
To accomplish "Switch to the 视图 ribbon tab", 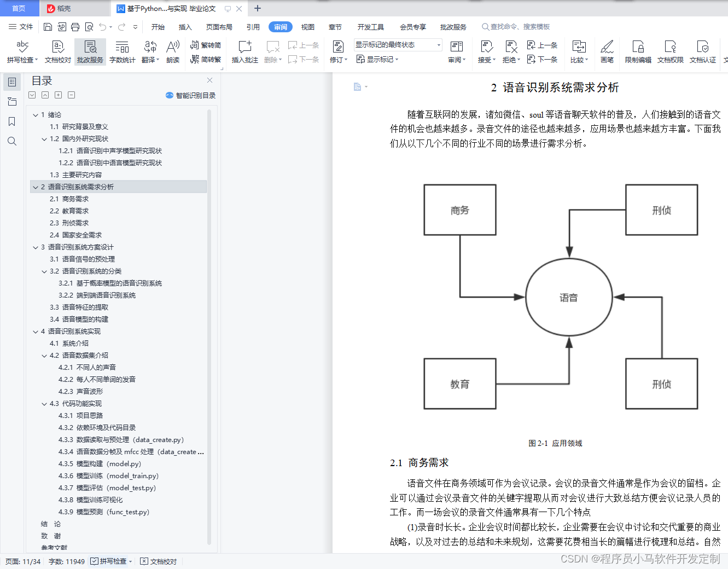I will pyautogui.click(x=308, y=27).
